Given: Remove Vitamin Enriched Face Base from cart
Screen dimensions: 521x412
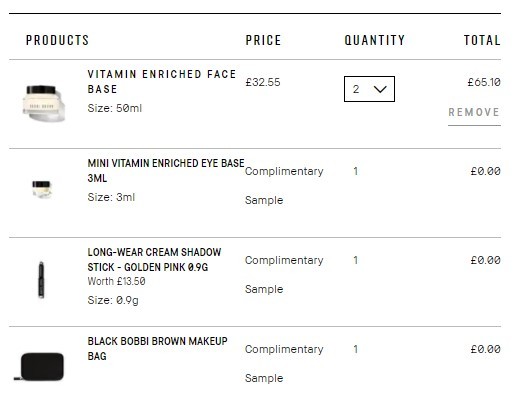Looking at the screenshot, I should (474, 113).
